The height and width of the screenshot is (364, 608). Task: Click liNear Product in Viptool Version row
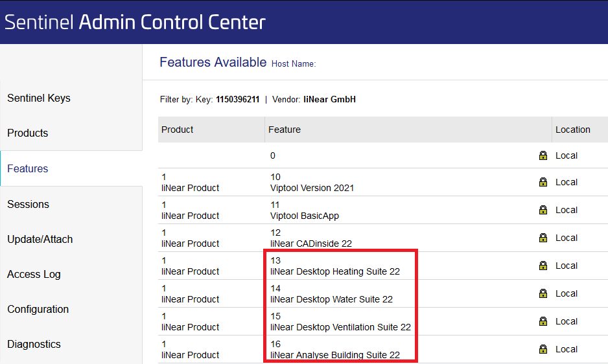[190, 188]
